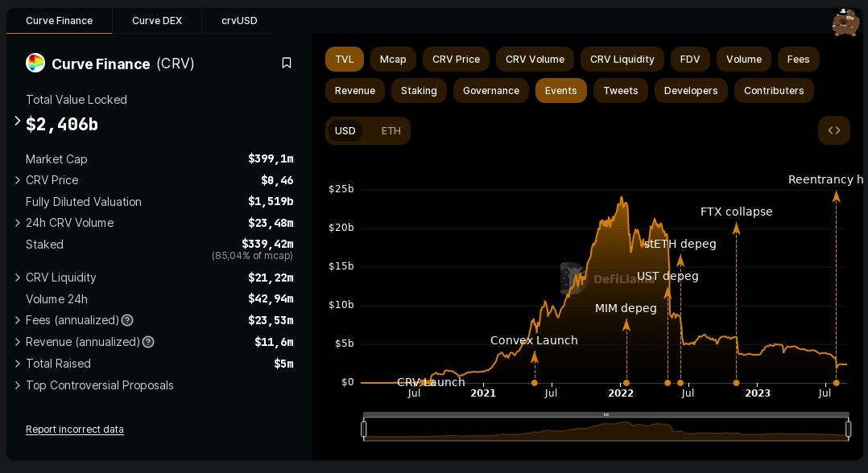Enable the Tweets chart overlay

click(621, 91)
